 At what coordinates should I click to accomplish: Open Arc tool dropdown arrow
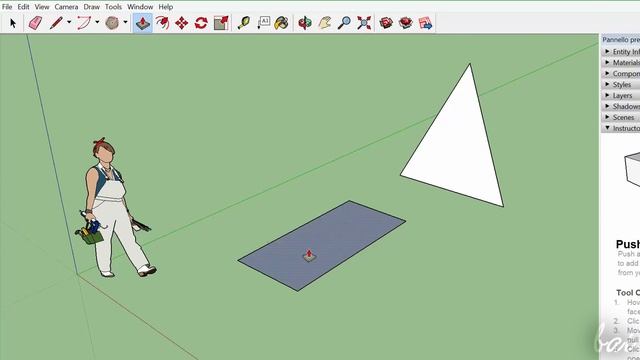click(97, 22)
